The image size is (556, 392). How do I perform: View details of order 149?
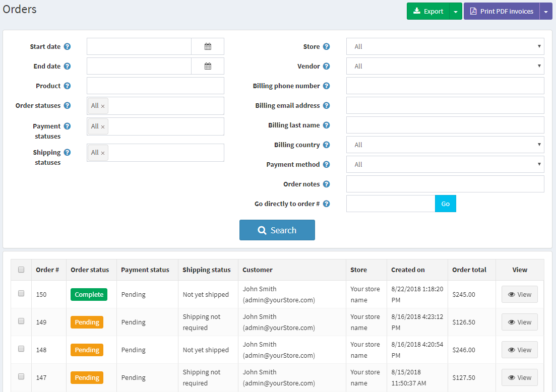[x=519, y=322]
